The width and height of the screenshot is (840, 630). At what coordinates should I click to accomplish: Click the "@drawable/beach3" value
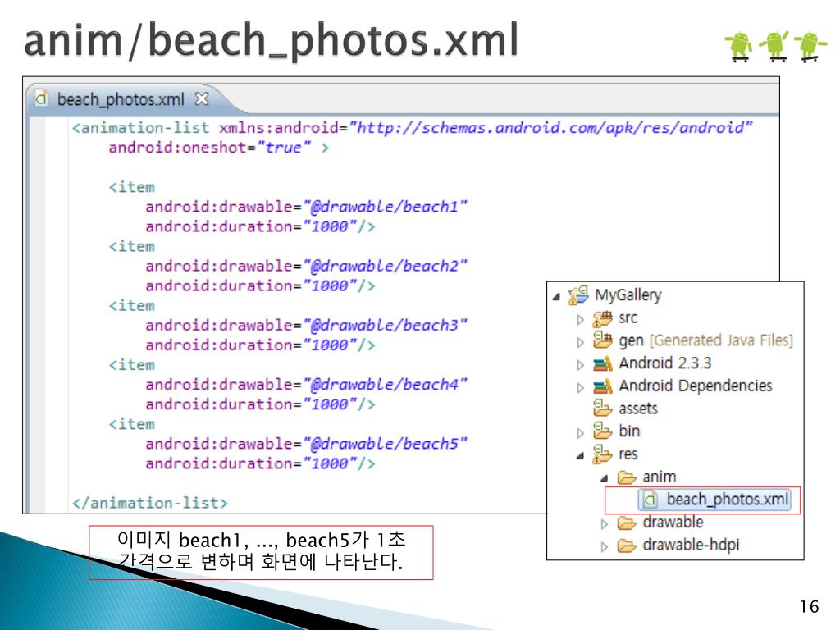point(386,325)
